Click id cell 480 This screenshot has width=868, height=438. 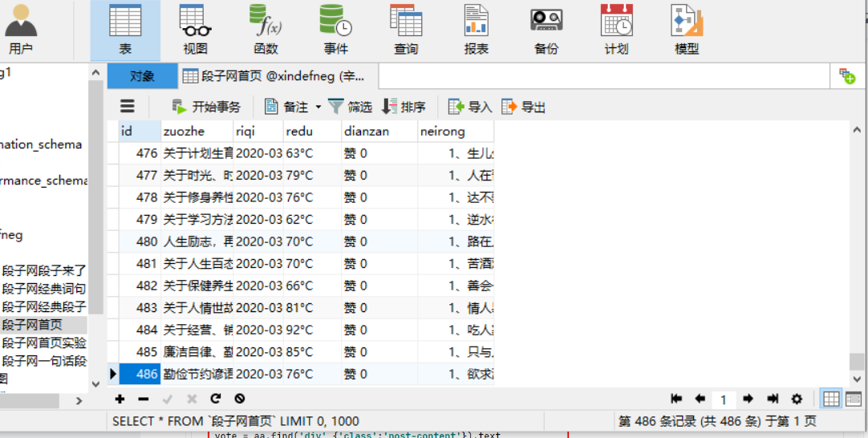[x=140, y=241]
